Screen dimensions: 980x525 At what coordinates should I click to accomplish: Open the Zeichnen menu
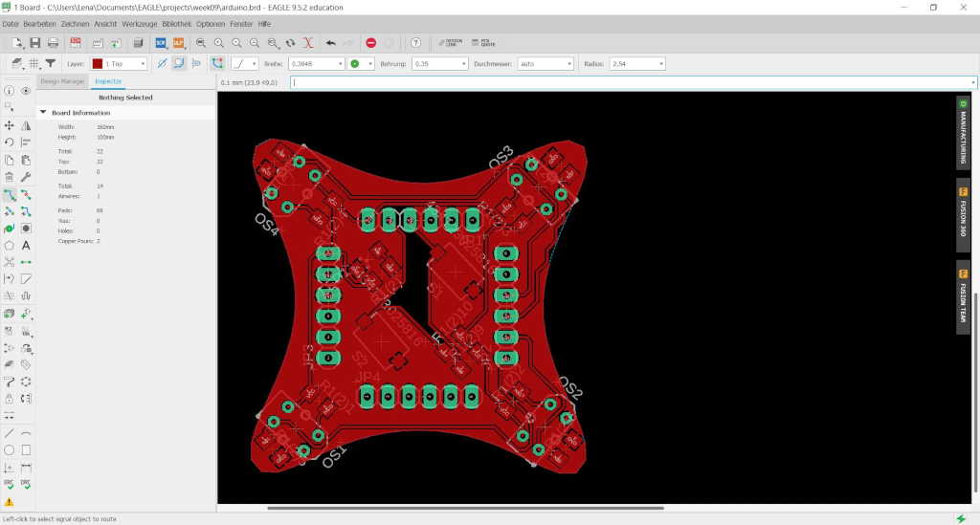pyautogui.click(x=75, y=24)
